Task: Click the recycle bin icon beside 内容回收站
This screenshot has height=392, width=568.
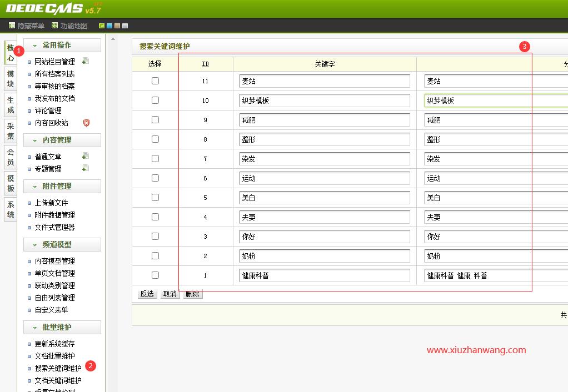Action: pos(86,123)
